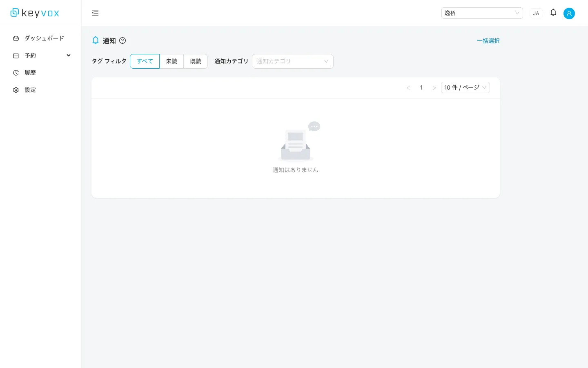Open the 設定 (settings) page
The height and width of the screenshot is (368, 588).
pyautogui.click(x=30, y=90)
